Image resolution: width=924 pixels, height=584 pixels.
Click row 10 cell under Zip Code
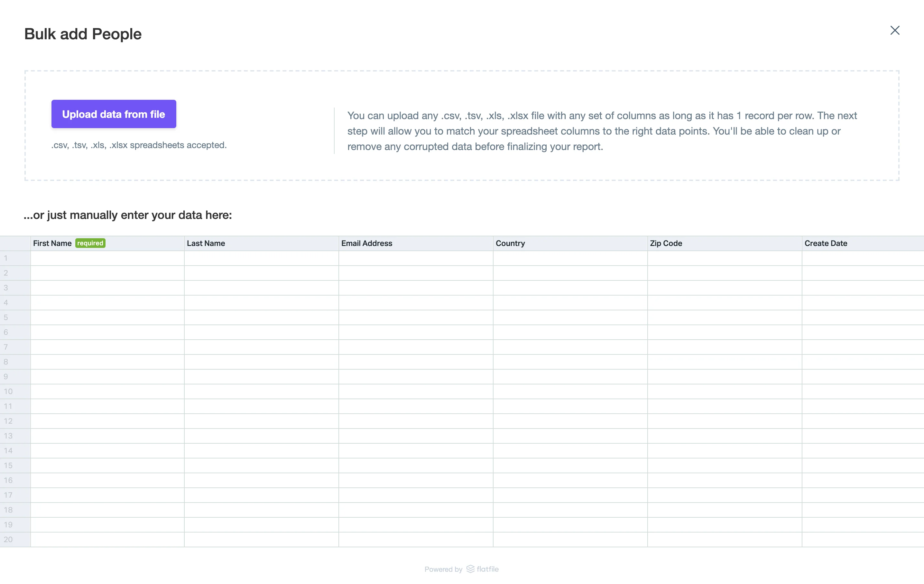(724, 391)
